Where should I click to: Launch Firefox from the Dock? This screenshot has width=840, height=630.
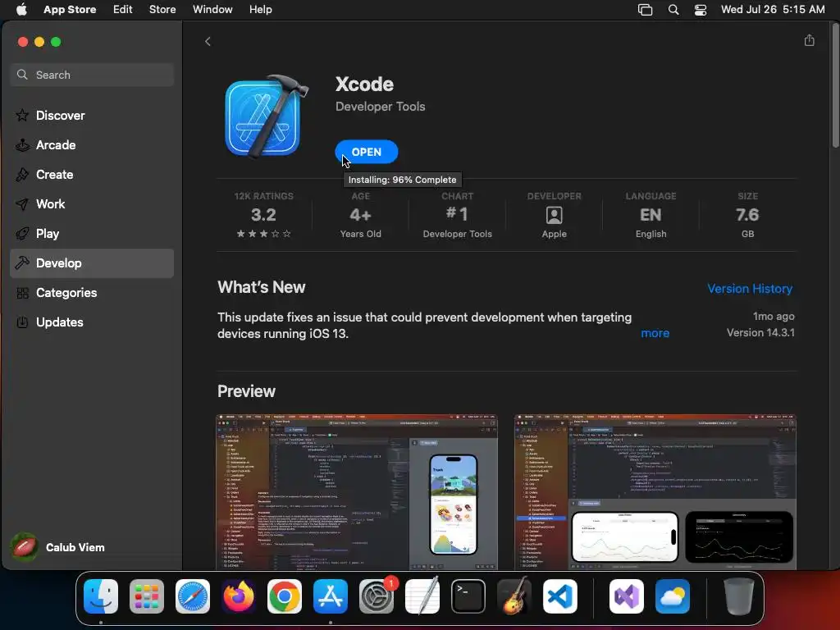(x=239, y=596)
